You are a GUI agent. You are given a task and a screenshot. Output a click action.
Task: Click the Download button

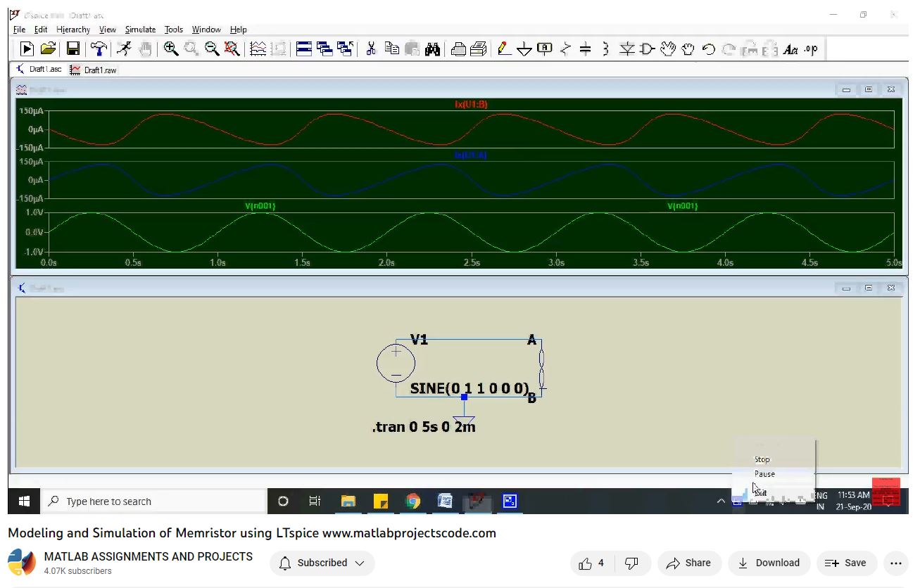click(x=769, y=563)
